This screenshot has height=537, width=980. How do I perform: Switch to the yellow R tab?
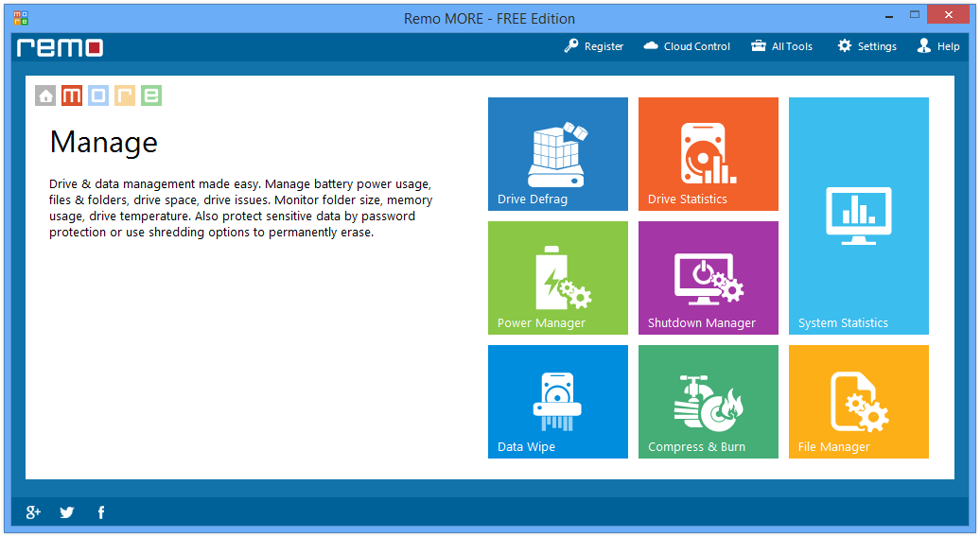[124, 95]
